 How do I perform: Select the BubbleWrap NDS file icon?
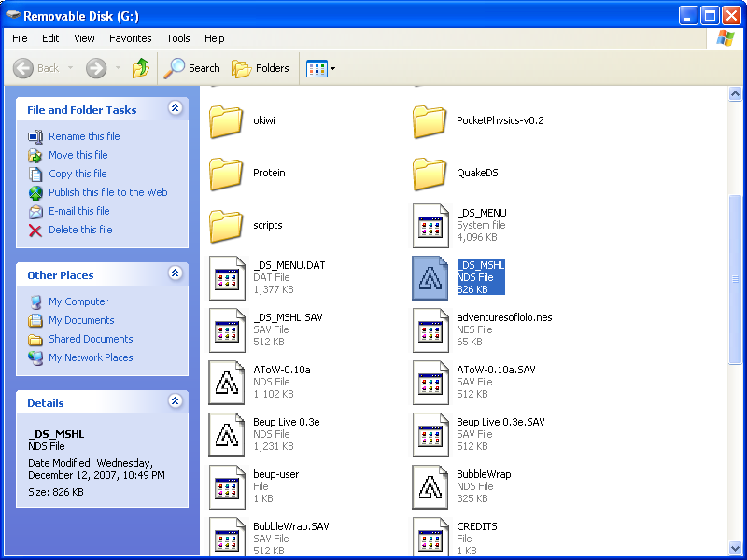click(x=430, y=487)
